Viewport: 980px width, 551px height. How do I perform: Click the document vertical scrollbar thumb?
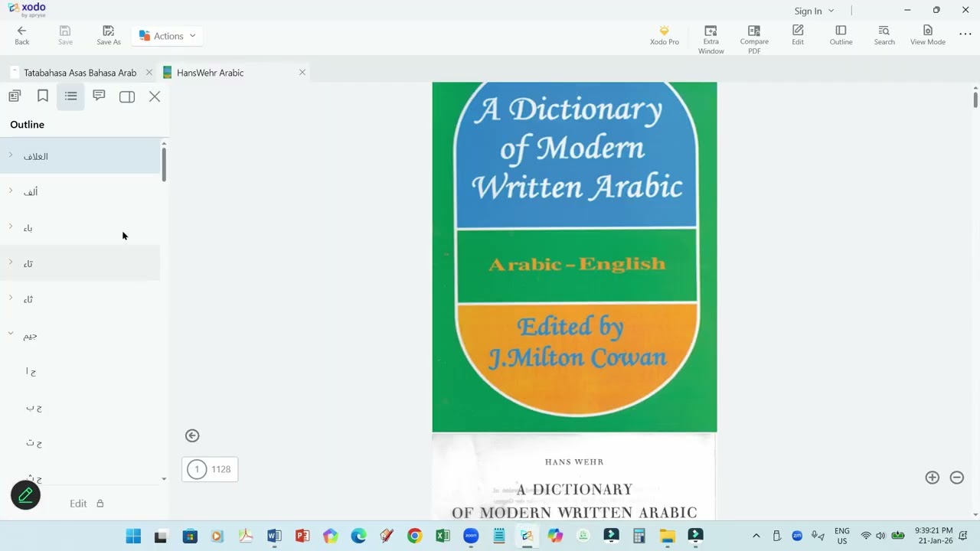tap(975, 99)
